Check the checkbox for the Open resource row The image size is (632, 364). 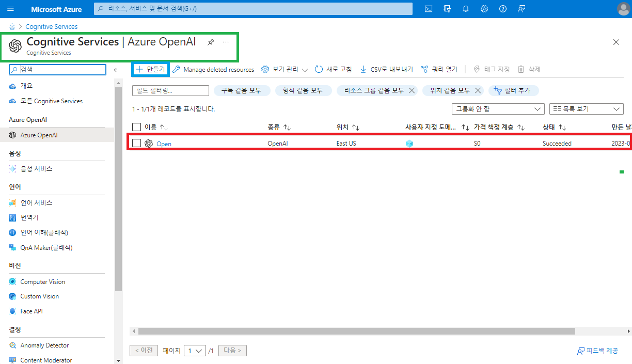click(x=137, y=143)
